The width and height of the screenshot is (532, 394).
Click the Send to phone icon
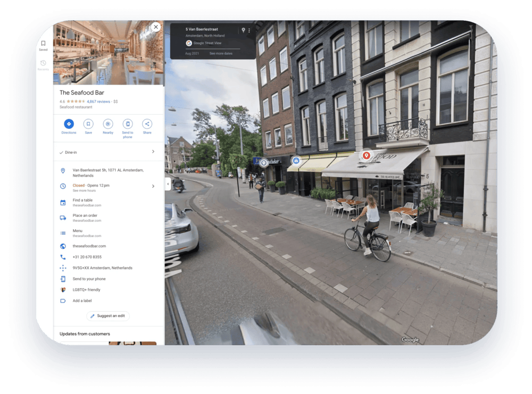point(128,124)
